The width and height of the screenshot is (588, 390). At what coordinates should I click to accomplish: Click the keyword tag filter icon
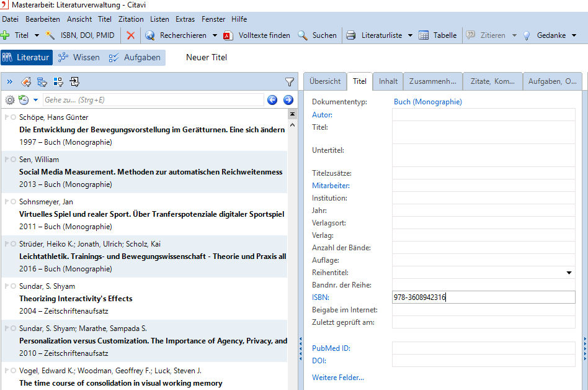[x=26, y=81]
